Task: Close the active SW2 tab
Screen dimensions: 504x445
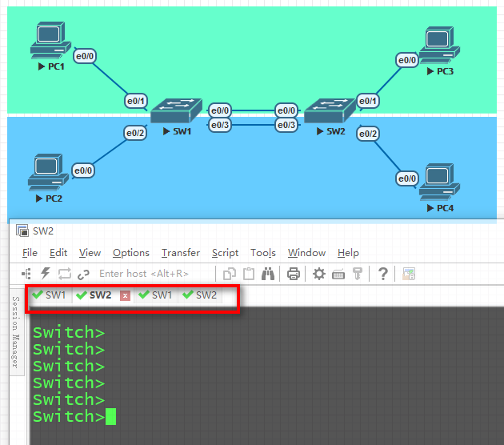Action: point(125,295)
